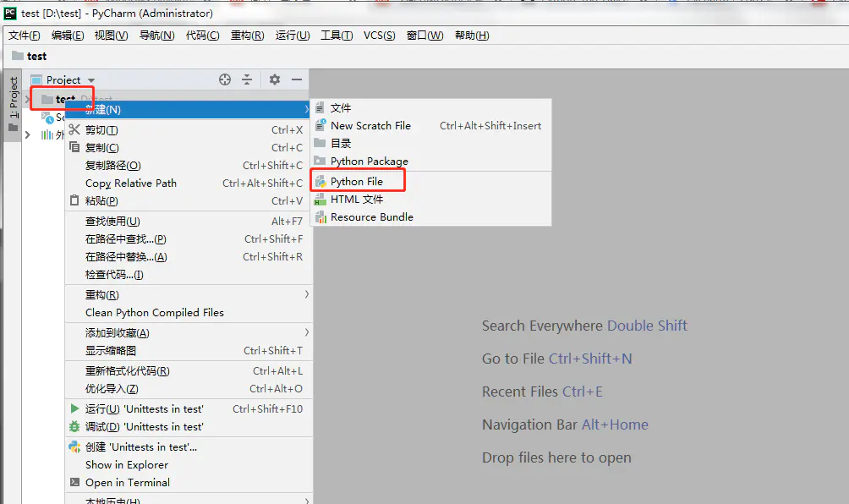Viewport: 849px width, 504px height.
Task: Click the green bug debug icon
Action: click(74, 426)
